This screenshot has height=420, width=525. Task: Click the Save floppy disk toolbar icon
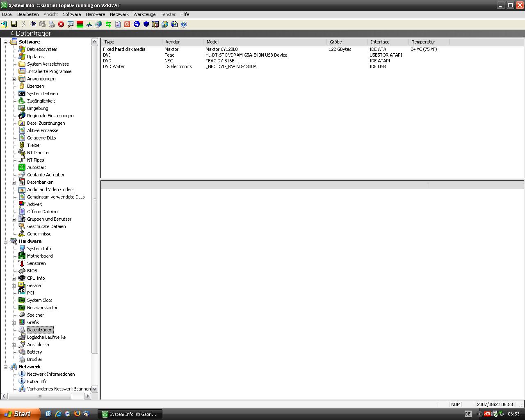[x=14, y=24]
